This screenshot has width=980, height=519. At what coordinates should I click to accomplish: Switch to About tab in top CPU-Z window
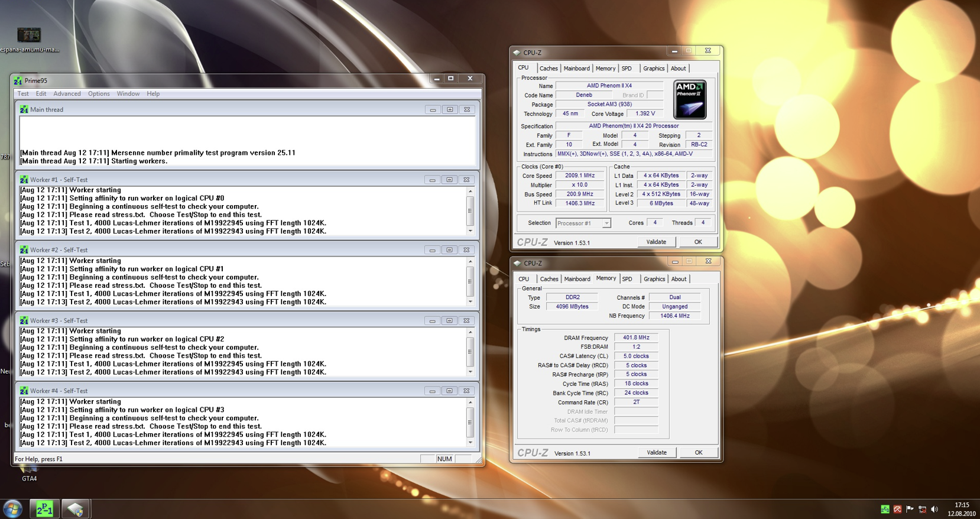679,69
